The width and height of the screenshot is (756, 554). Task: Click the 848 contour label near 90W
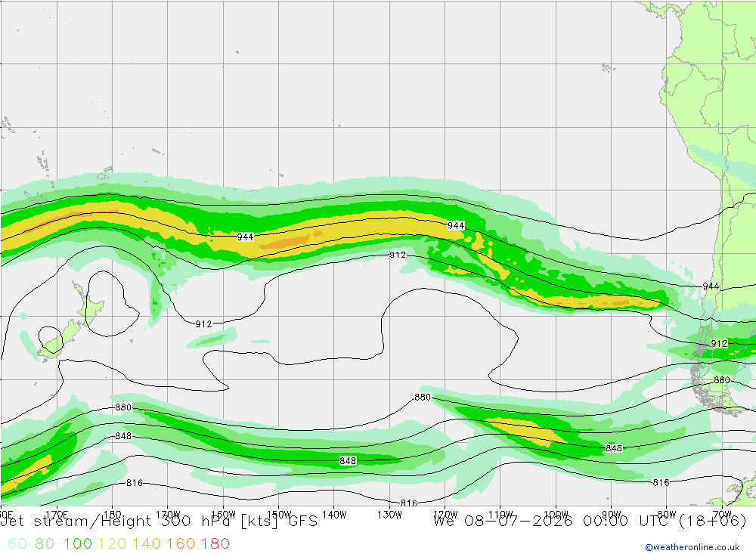(614, 448)
